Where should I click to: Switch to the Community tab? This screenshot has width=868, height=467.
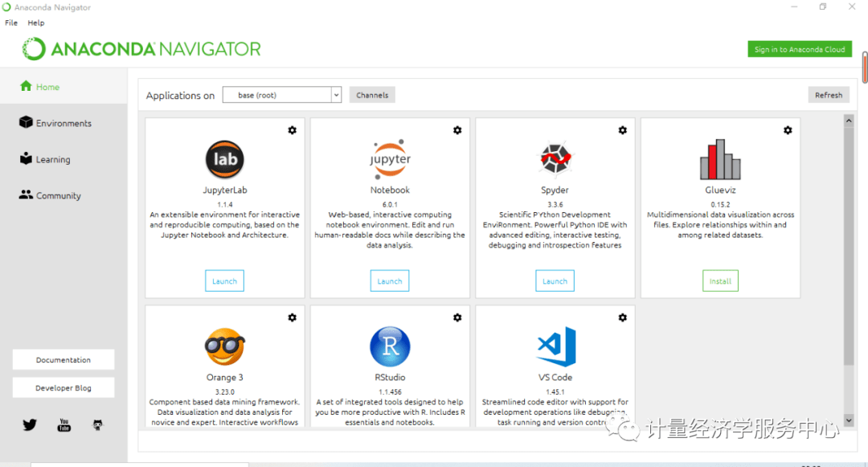pyautogui.click(x=63, y=195)
